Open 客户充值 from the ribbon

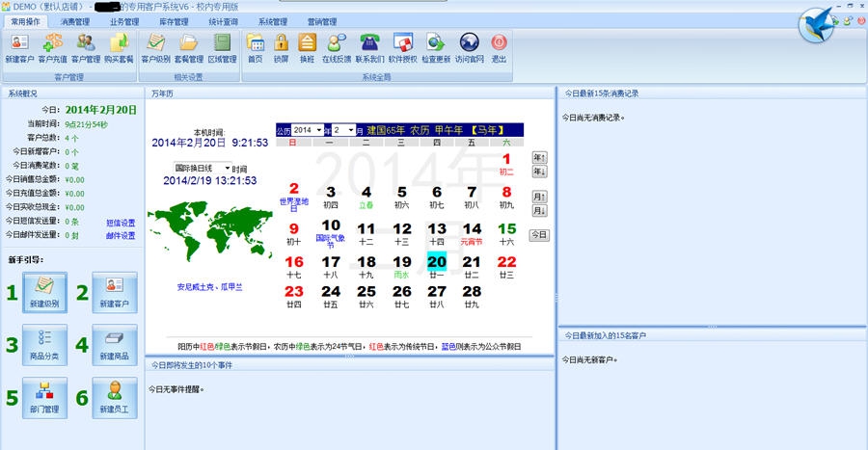53,48
